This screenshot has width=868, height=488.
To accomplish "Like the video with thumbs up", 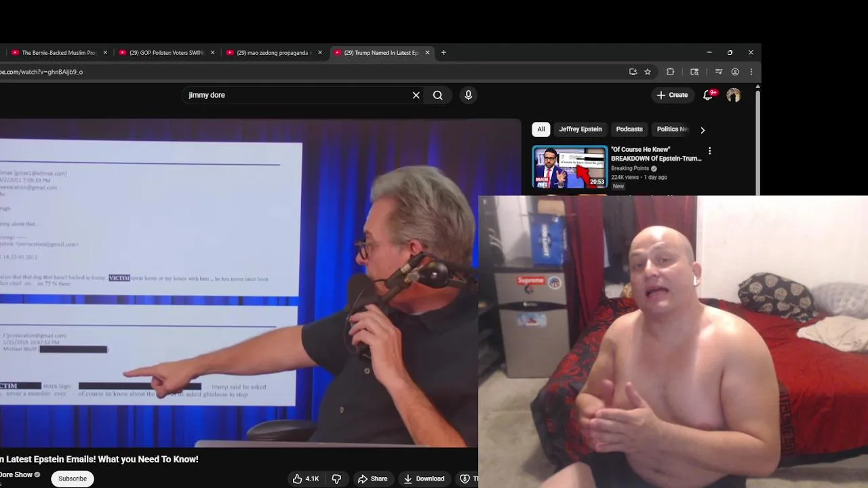I will point(305,479).
